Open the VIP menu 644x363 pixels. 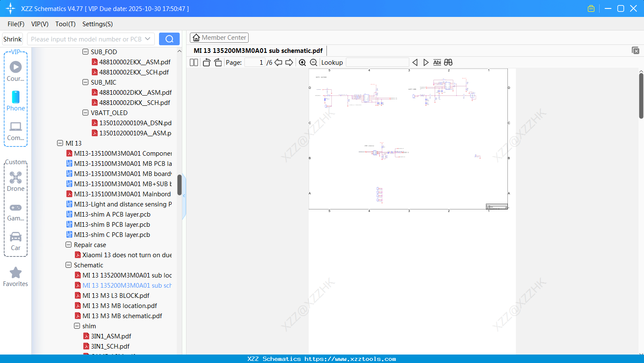point(39,24)
